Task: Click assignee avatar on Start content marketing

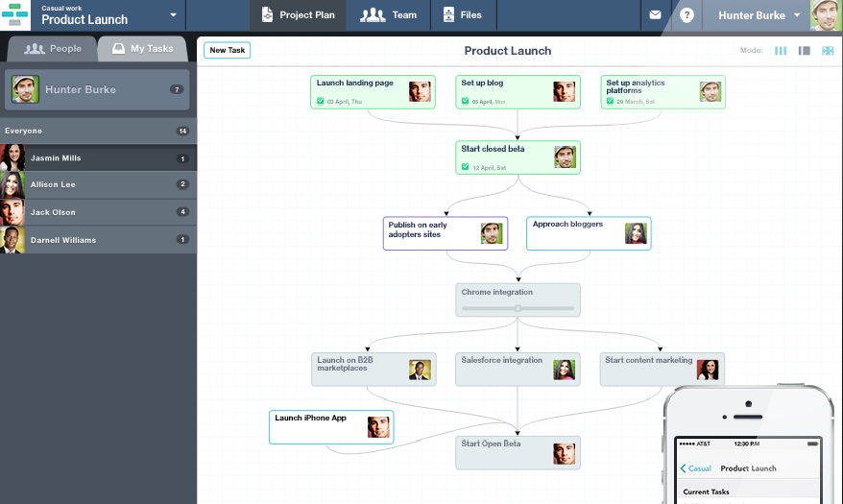Action: pos(708,370)
